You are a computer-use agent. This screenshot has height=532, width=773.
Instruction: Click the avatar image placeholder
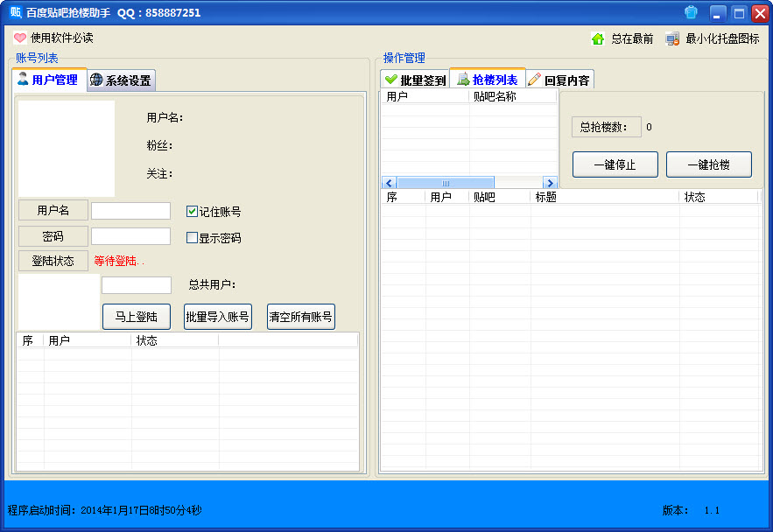pos(67,148)
